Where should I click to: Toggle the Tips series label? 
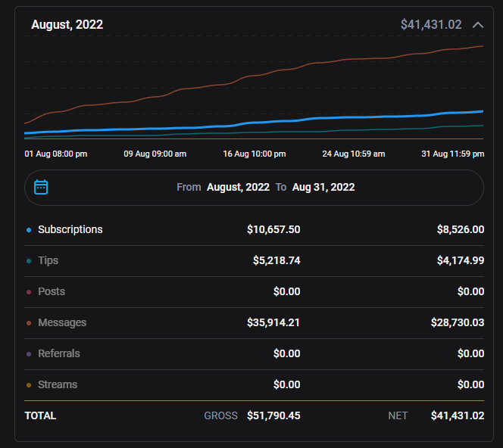(x=48, y=260)
